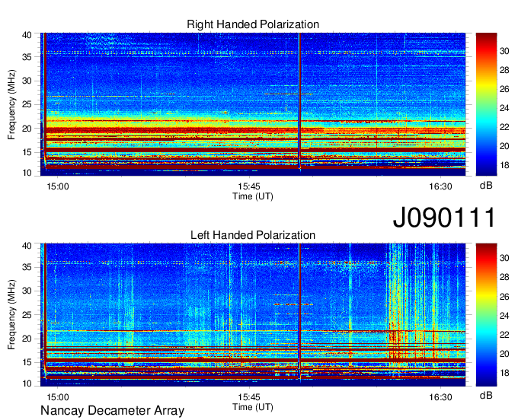Click the 26 dB label on bottom color bar
The image size is (518, 420).
(x=504, y=297)
